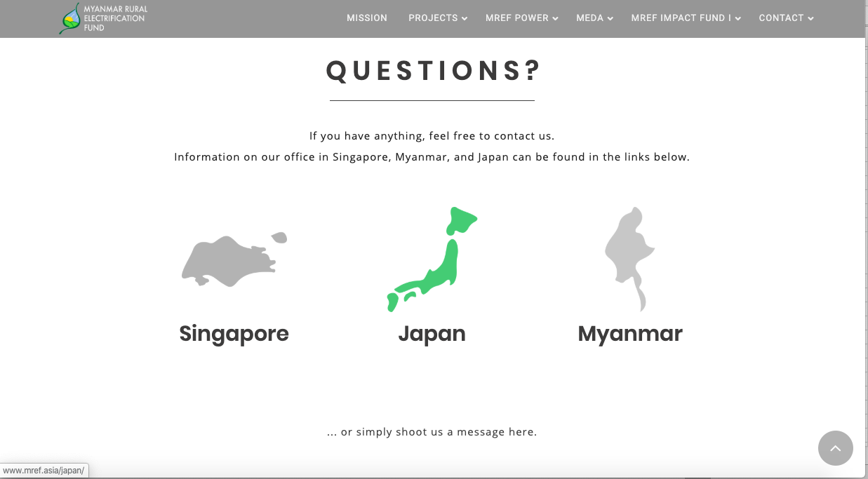Open the Contact menu
This screenshot has width=868, height=479.
(780, 18)
